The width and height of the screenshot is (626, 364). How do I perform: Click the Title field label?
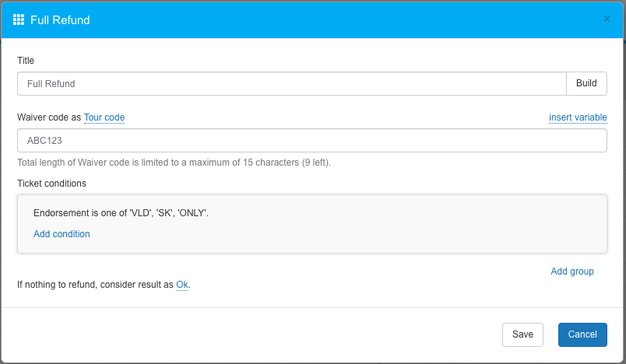click(x=26, y=61)
